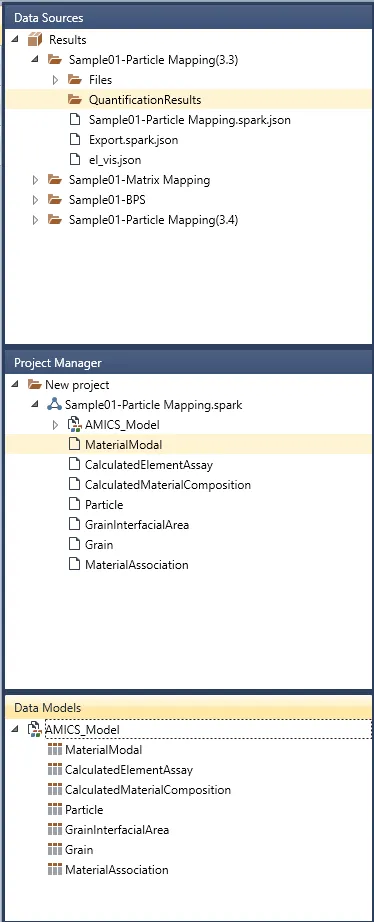374x922 pixels.
Task: Click AMICS_Model icon in Data Models
Action: [x=34, y=730]
